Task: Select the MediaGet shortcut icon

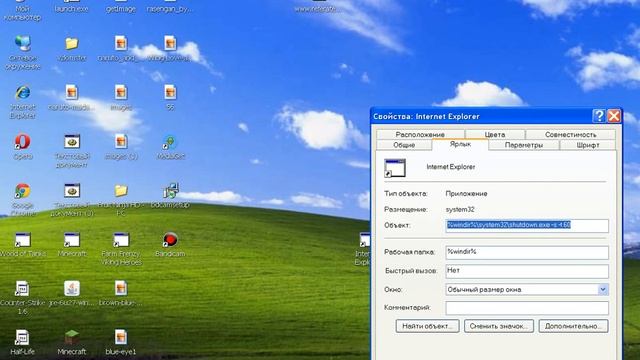Action: [x=170, y=142]
